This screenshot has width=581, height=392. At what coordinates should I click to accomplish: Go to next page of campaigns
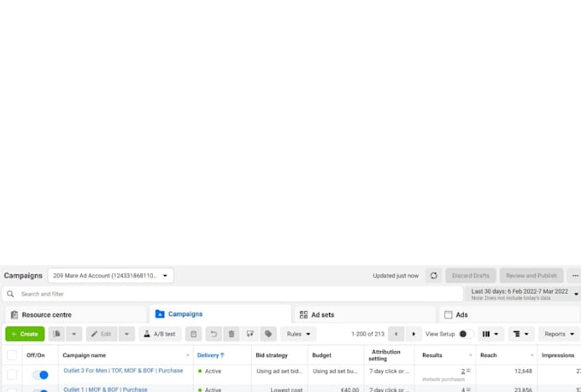pos(414,334)
